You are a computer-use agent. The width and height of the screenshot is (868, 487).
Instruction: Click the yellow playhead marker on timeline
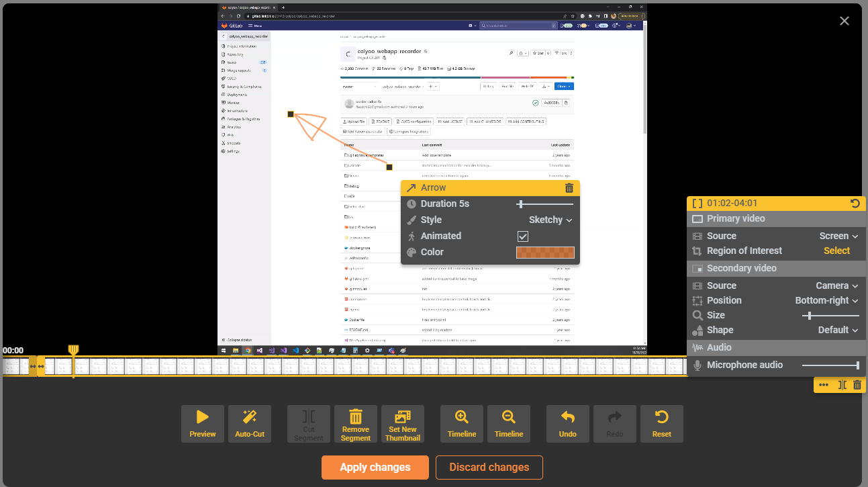coord(74,350)
